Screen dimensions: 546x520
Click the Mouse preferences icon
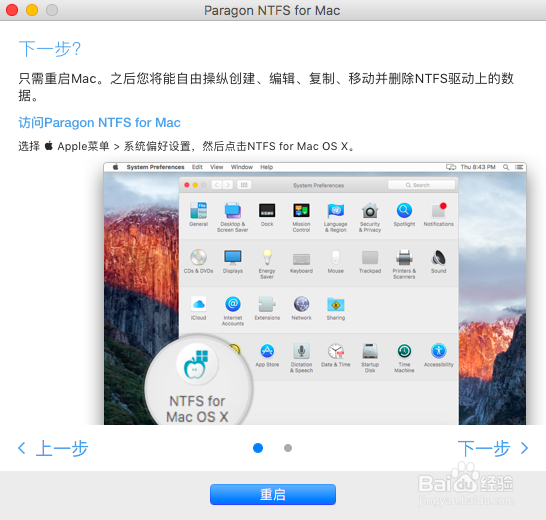tap(336, 257)
